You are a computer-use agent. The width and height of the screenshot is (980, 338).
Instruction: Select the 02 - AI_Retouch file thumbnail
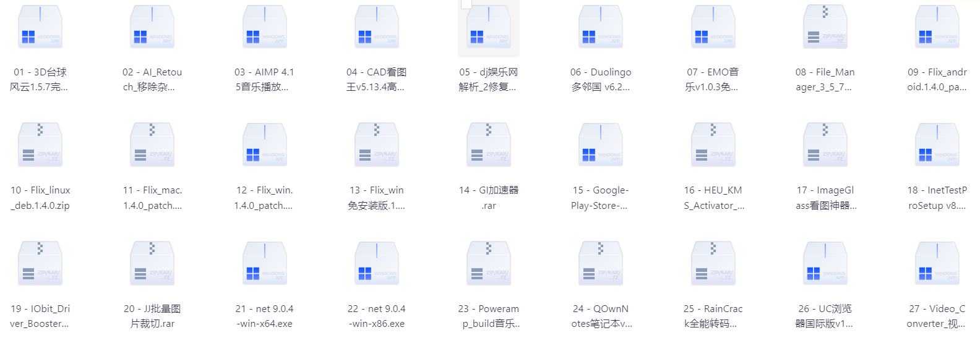152,28
